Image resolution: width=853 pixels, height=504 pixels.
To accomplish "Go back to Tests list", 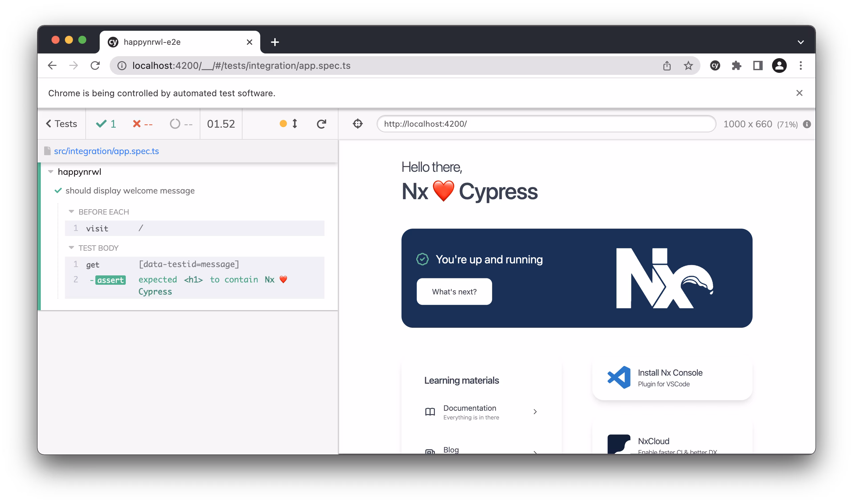I will click(62, 124).
